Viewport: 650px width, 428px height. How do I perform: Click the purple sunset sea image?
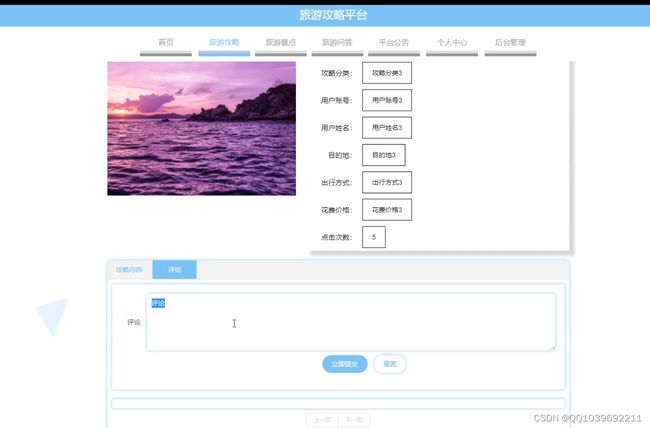point(201,129)
